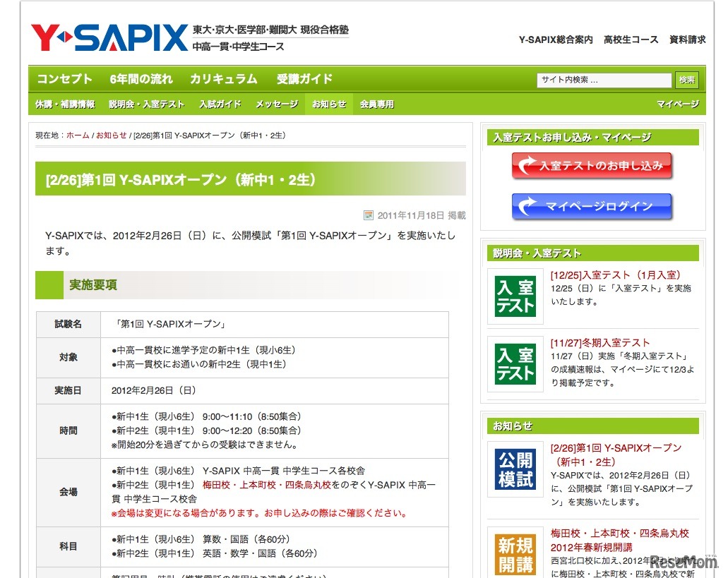Click blue マイページログイン button
The image size is (728, 578).
click(x=592, y=206)
